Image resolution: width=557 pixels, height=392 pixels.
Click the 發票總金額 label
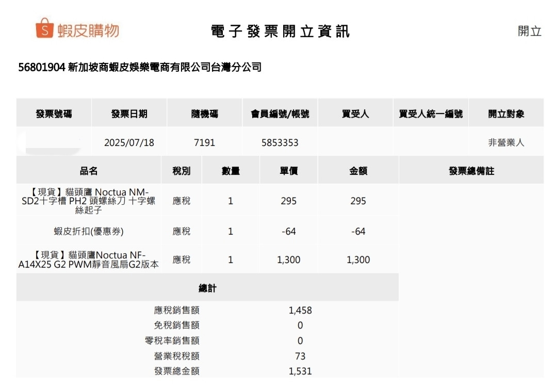176,371
